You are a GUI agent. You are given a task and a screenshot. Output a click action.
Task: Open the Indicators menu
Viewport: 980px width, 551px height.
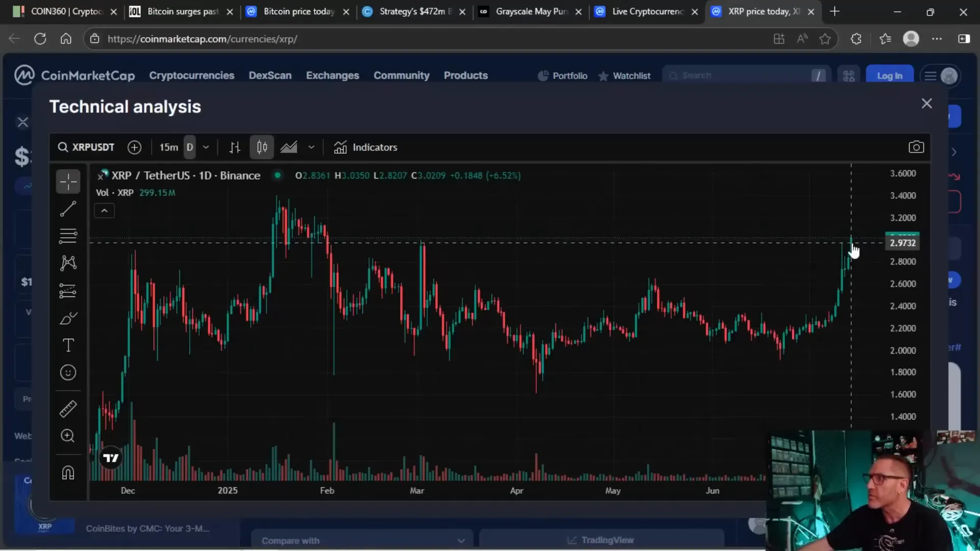365,147
